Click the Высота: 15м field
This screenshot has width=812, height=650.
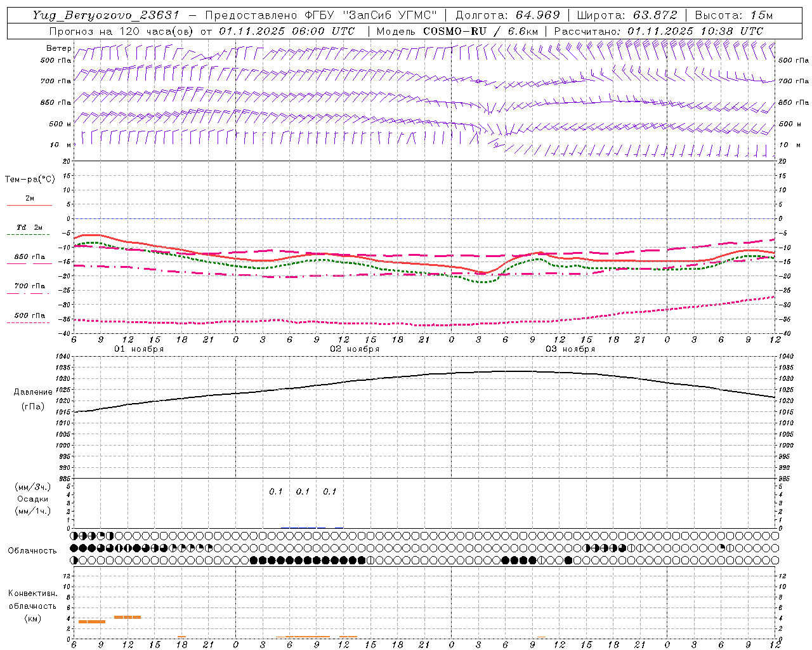(x=734, y=15)
